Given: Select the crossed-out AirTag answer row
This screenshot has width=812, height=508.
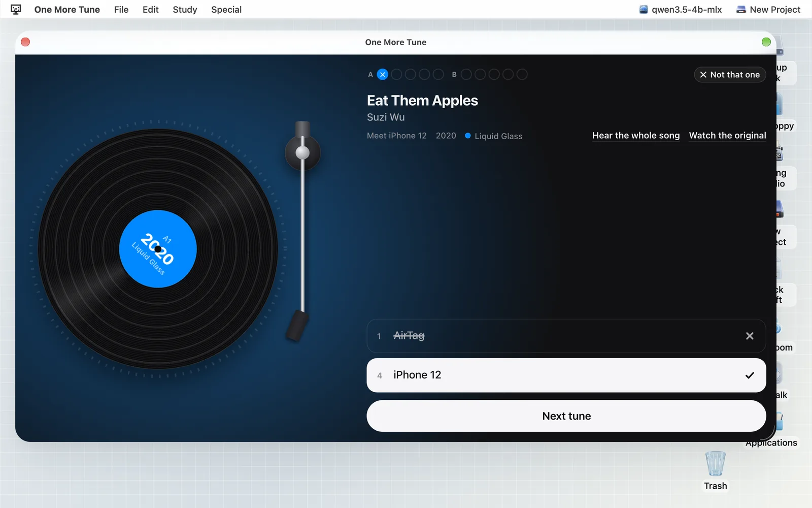Looking at the screenshot, I should pos(566,336).
